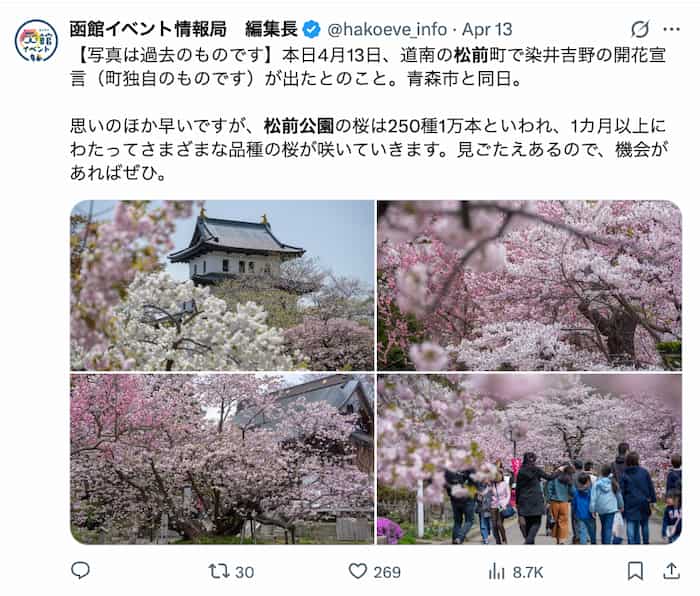The image size is (700, 596).
Task: Open the bottom-left pink blossoms photo
Action: [x=222, y=459]
